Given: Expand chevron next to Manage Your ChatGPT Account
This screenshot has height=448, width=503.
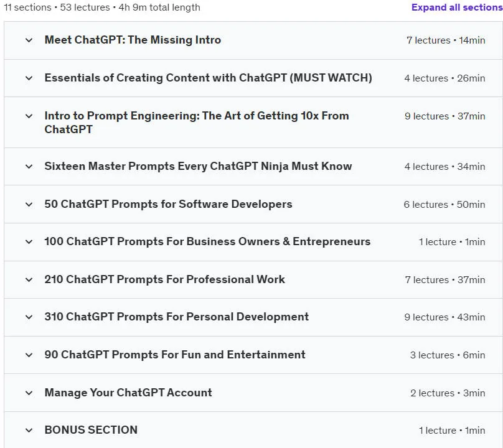Looking at the screenshot, I should pyautogui.click(x=29, y=393).
